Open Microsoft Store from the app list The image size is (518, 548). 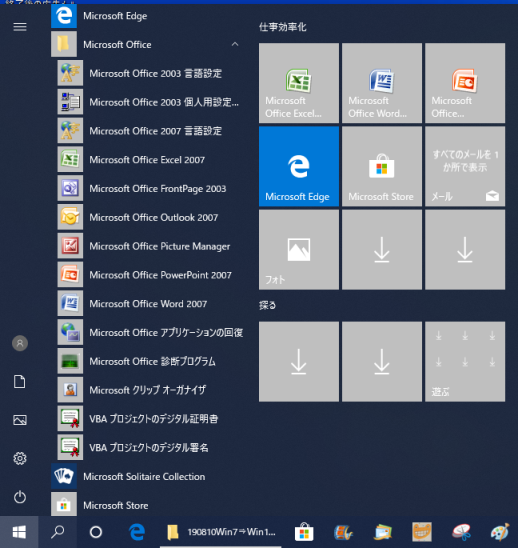click(147, 505)
